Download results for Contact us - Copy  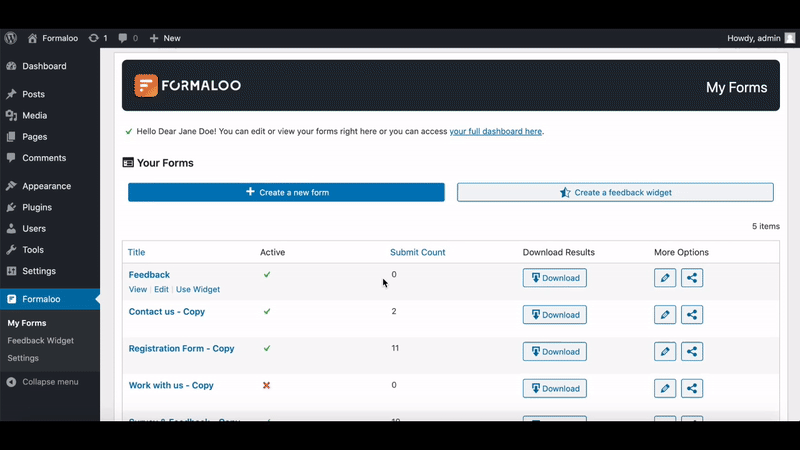[x=555, y=315]
